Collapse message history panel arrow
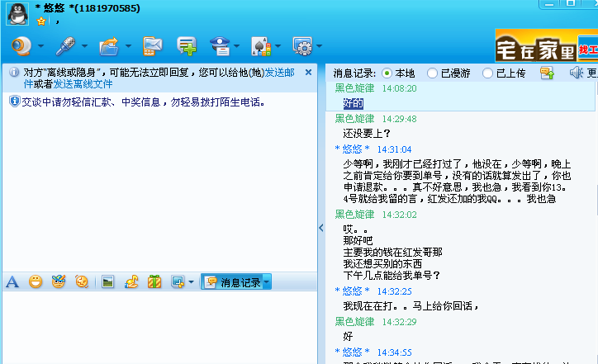The width and height of the screenshot is (598, 364). [321, 228]
